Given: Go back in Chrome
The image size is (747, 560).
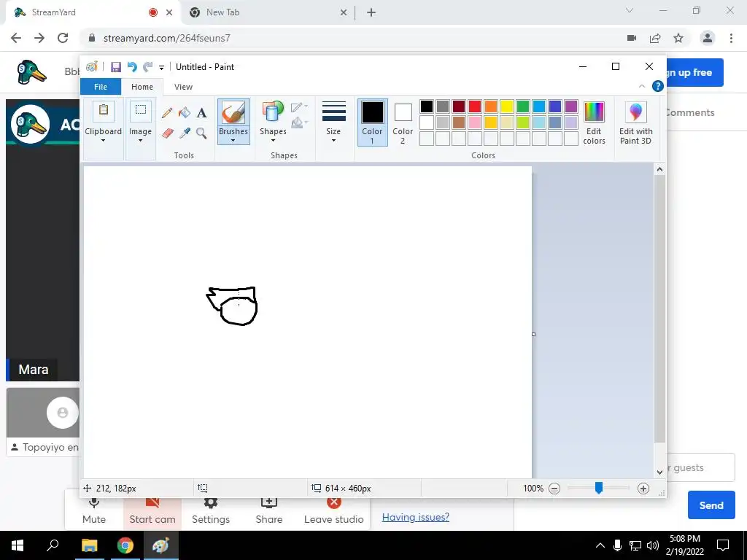Looking at the screenshot, I should point(16,38).
